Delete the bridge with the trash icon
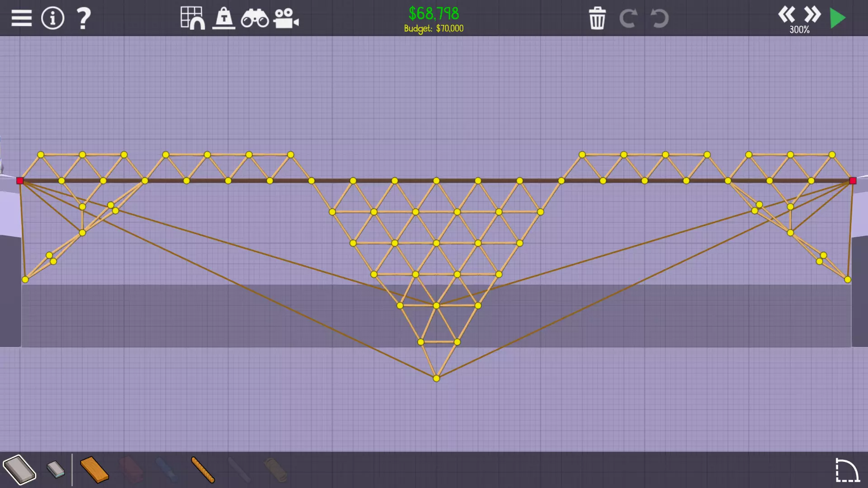868x488 pixels. 597,19
